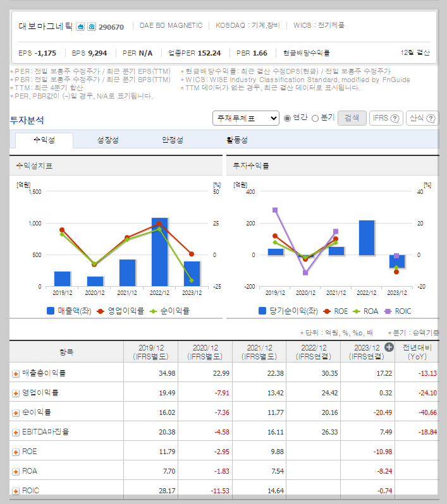The image size is (447, 504).
Task: Click the 검색 button
Action: (352, 118)
